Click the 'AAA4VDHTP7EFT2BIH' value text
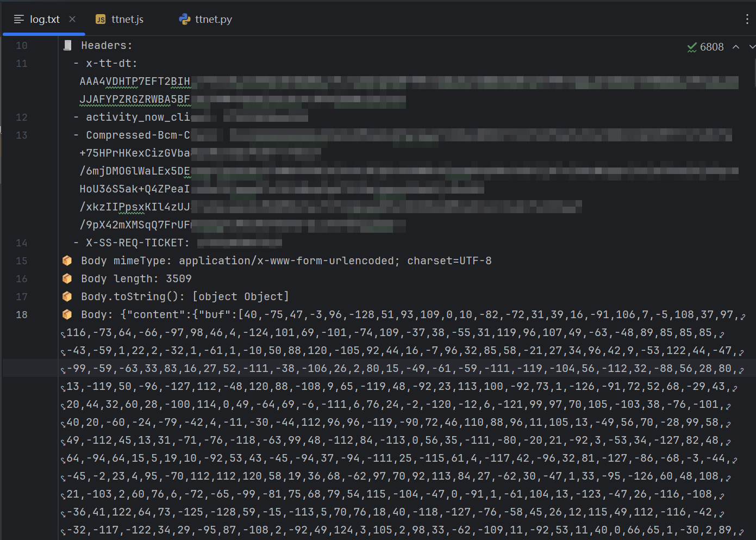The image size is (756, 540). tap(135, 82)
